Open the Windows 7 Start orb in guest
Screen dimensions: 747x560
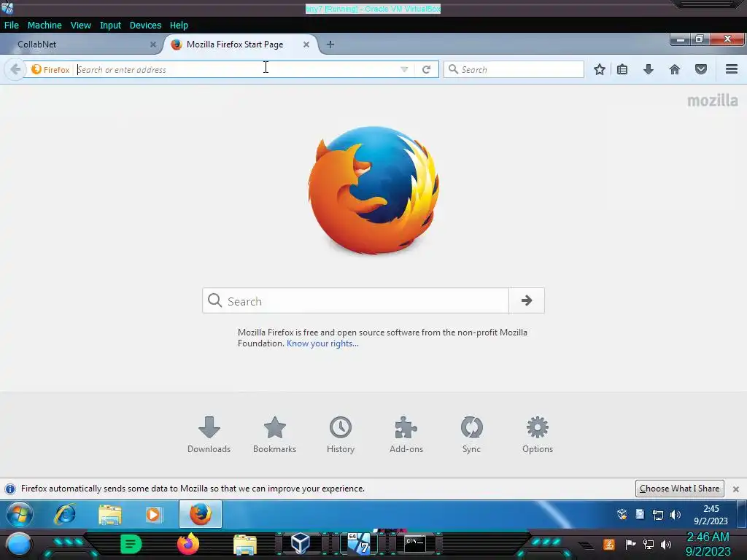coord(20,514)
